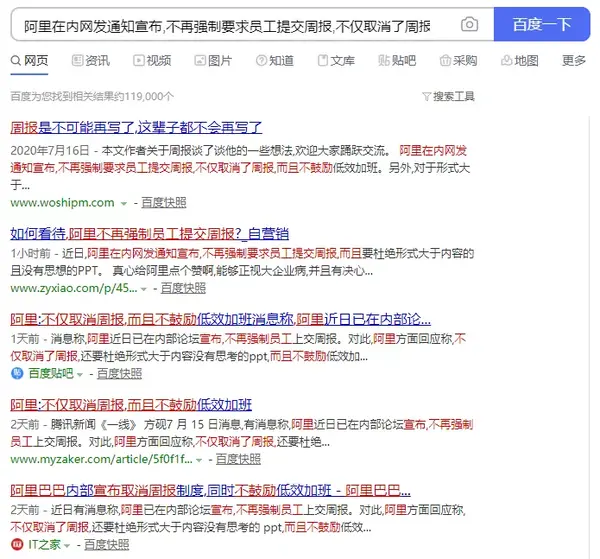The image size is (600, 559).
Task: Open result 阿里:不仅取消周报...消息称,阿里近日已在内部论...
Action: pyautogui.click(x=220, y=319)
